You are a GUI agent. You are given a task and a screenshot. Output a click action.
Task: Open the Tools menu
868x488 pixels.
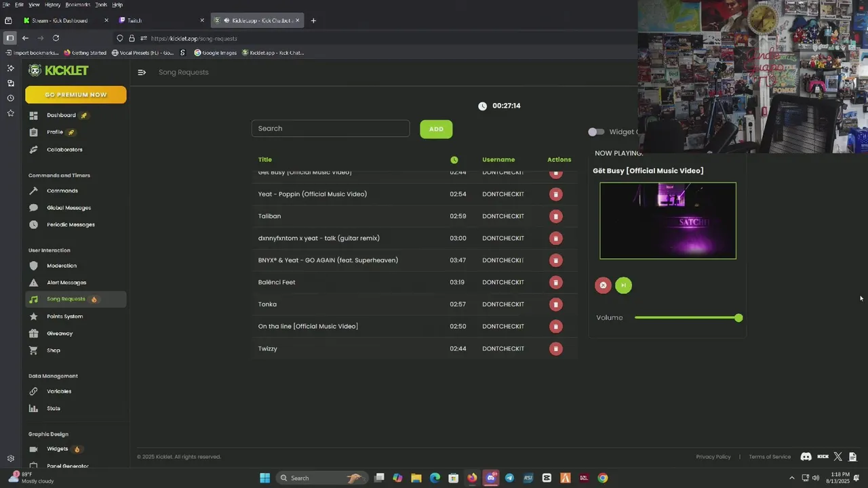pyautogui.click(x=101, y=5)
